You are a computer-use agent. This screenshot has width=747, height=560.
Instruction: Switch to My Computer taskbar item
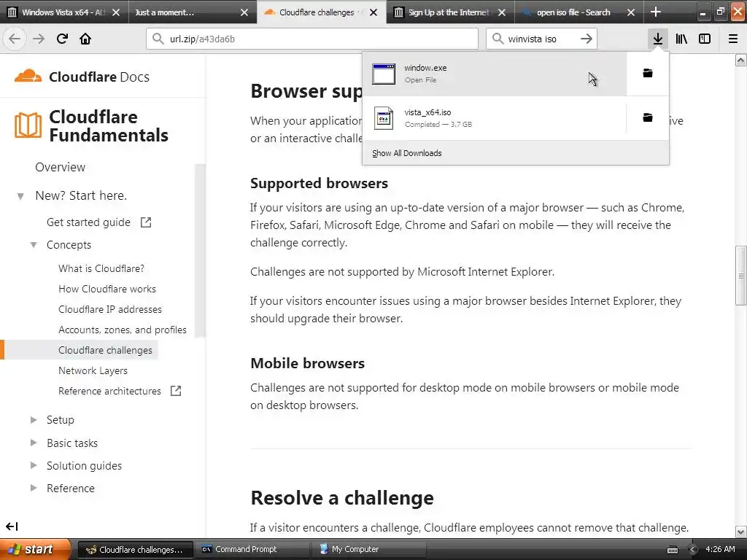click(x=368, y=550)
